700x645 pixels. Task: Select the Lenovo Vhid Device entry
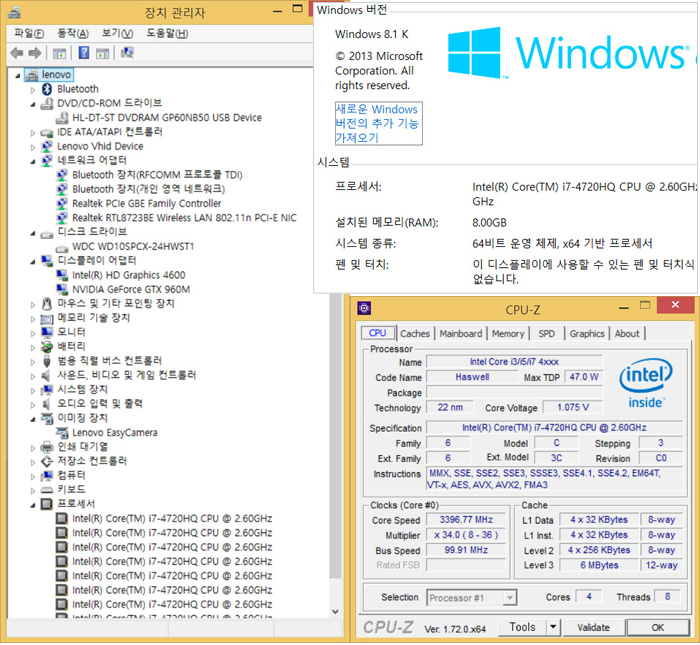[x=100, y=146]
